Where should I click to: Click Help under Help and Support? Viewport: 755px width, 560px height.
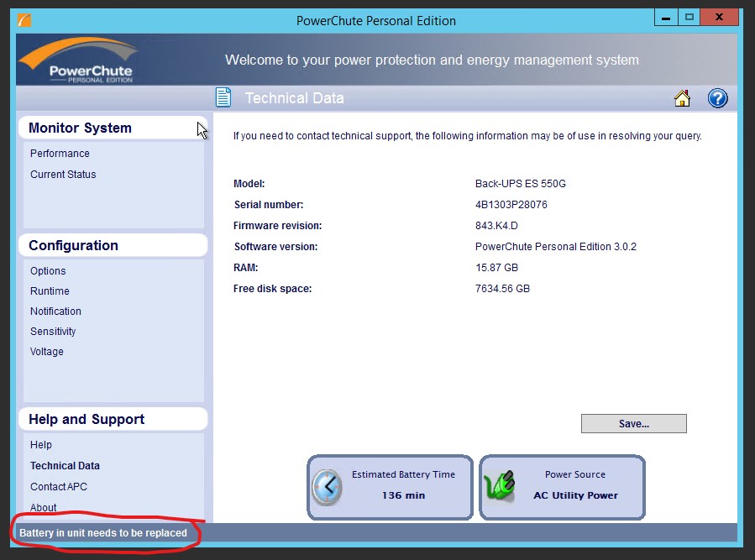pyautogui.click(x=41, y=445)
